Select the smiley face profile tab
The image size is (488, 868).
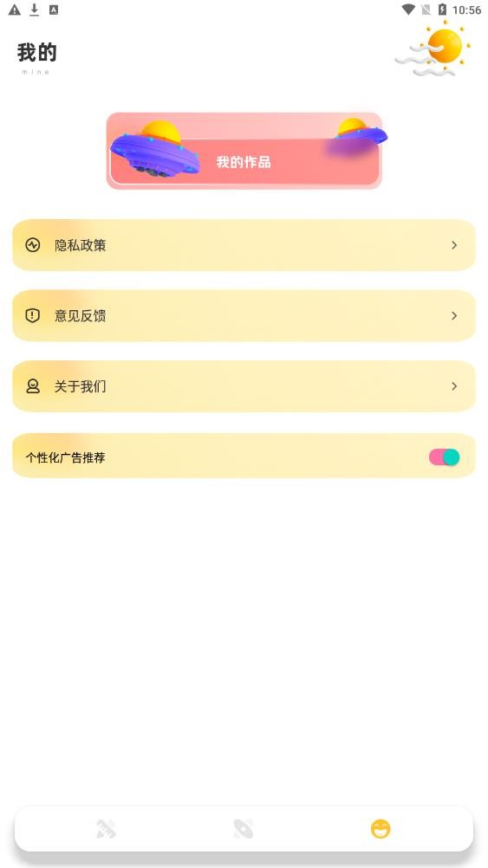(x=381, y=829)
